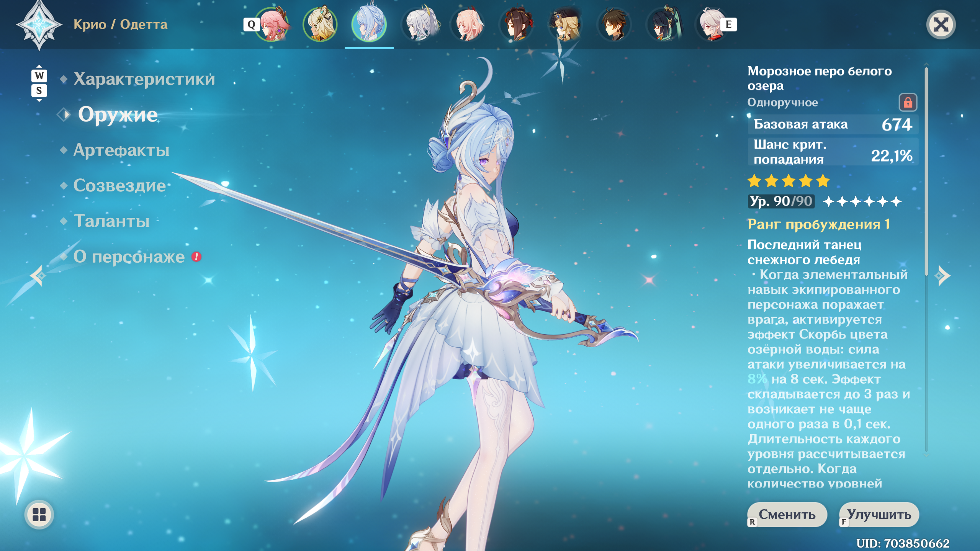Toggle the weapon lock icon
This screenshot has width=980, height=551.
click(x=908, y=102)
